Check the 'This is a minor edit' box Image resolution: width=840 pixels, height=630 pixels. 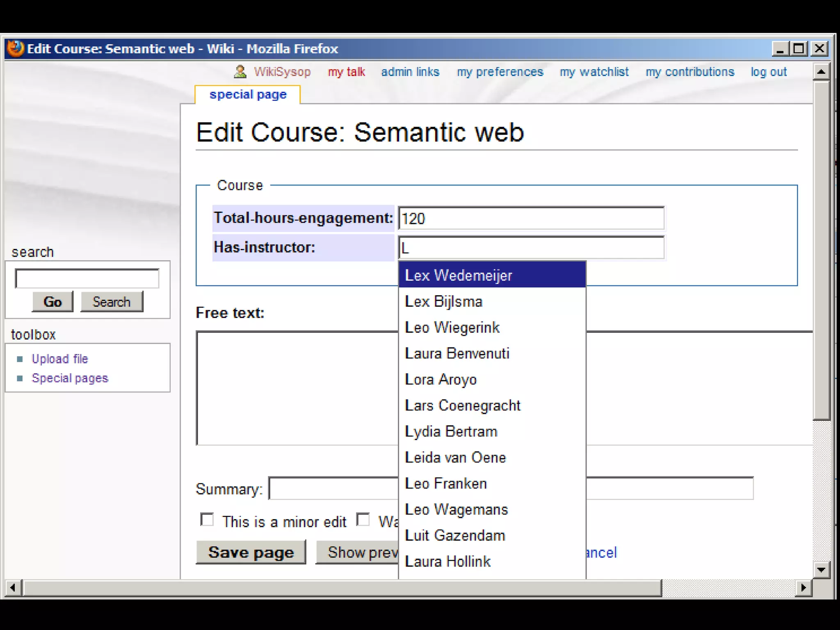207,520
